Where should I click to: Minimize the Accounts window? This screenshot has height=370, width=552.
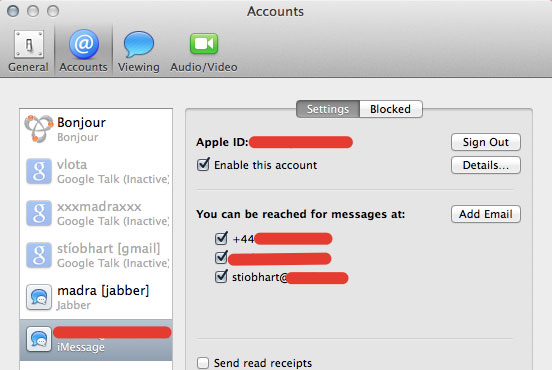click(33, 11)
